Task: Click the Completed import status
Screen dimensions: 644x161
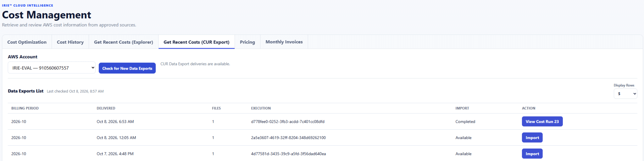Action: 465,122
